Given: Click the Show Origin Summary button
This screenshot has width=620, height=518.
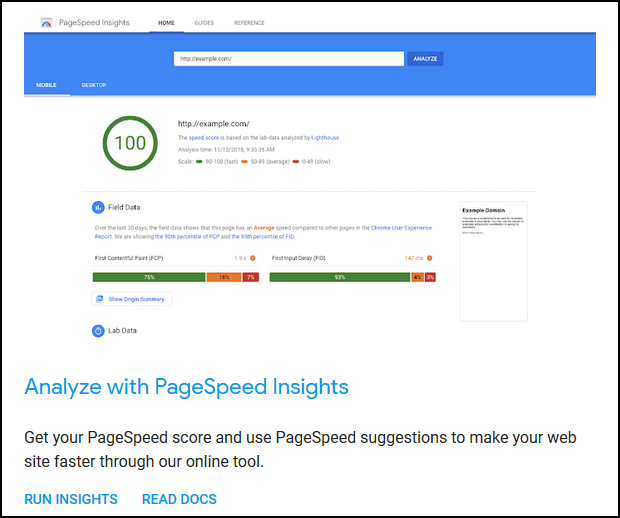Looking at the screenshot, I should click(x=132, y=299).
